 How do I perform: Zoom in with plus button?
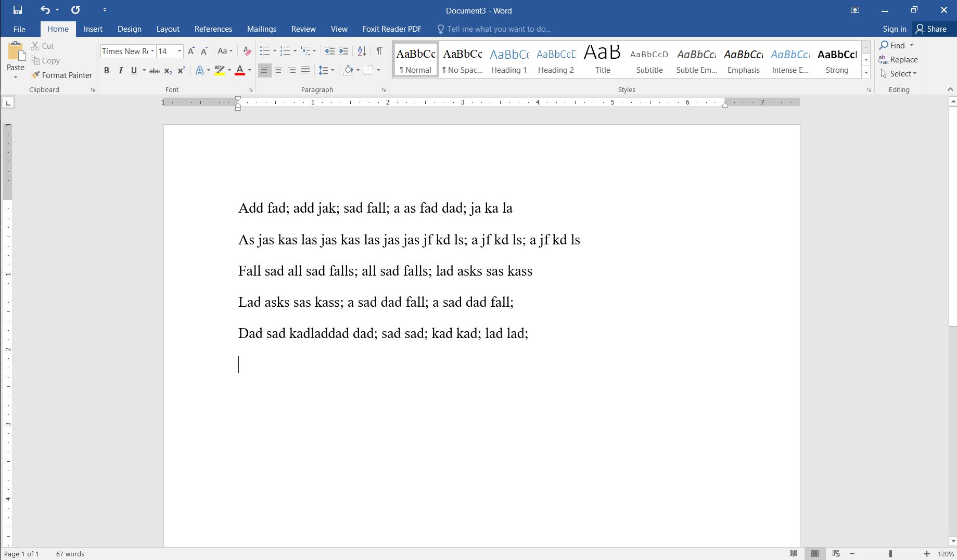[927, 554]
